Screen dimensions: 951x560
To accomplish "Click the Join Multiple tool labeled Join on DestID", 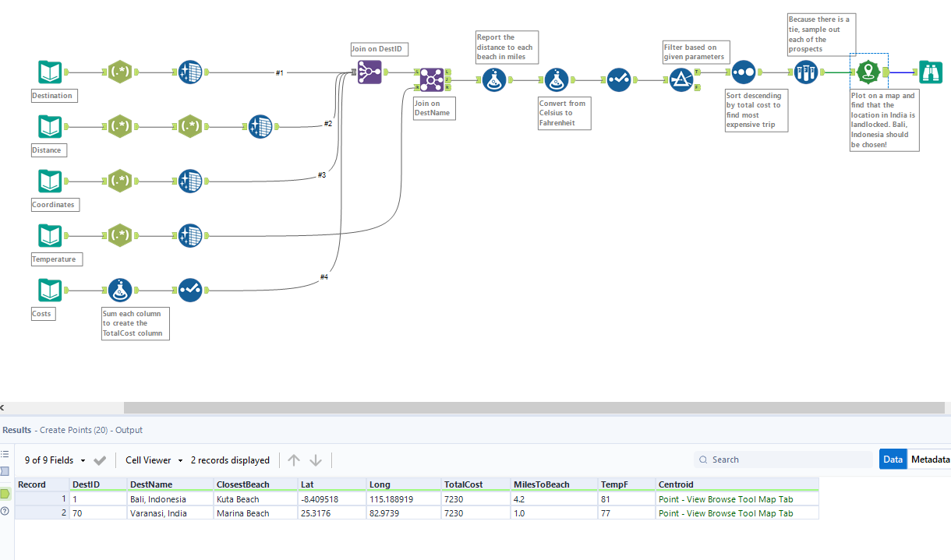I will pos(369,72).
